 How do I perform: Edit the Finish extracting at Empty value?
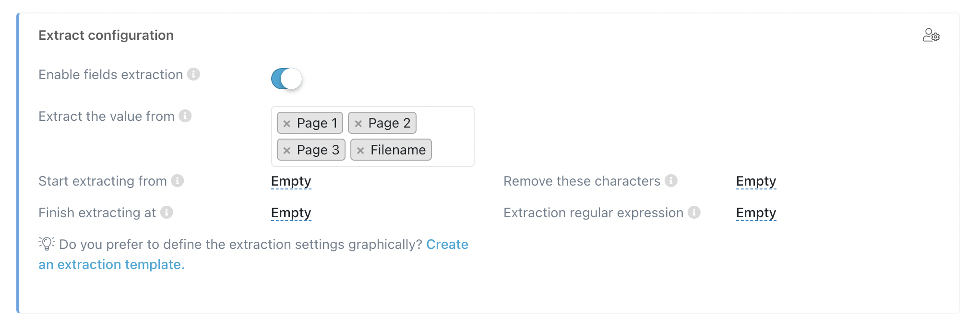click(291, 212)
